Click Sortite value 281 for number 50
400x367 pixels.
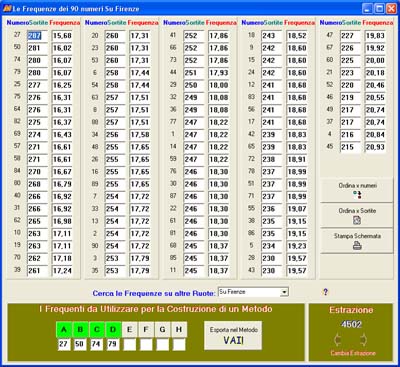37,48
